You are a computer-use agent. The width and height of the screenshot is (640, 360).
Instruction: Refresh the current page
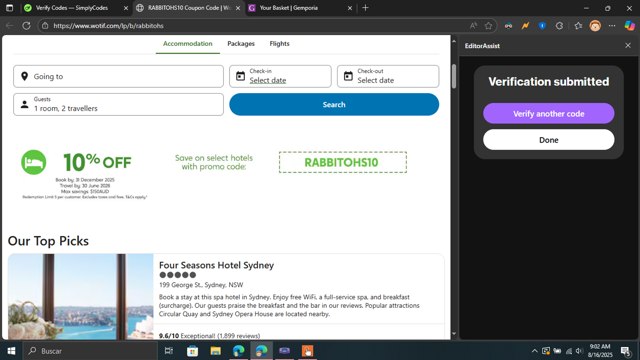click(x=27, y=26)
